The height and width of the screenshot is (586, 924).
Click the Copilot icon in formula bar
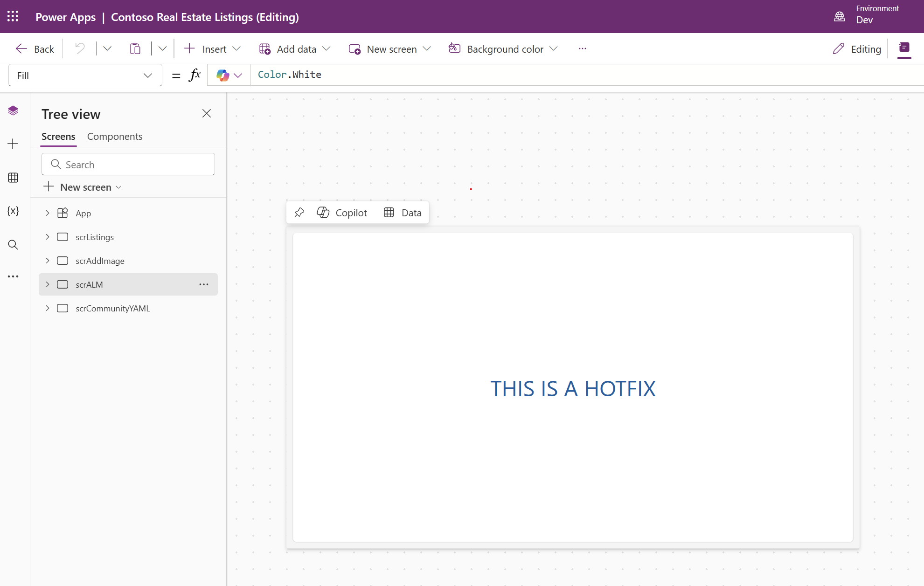click(x=223, y=75)
